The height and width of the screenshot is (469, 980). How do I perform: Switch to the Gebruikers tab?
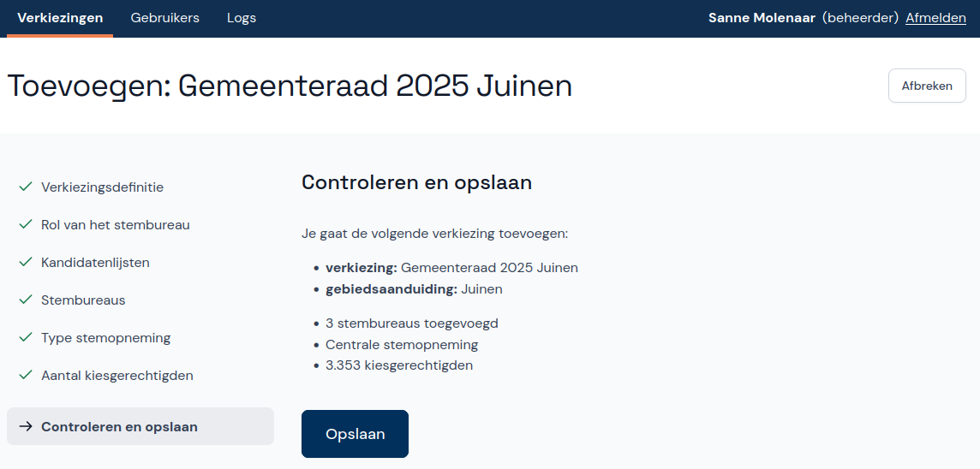[164, 18]
